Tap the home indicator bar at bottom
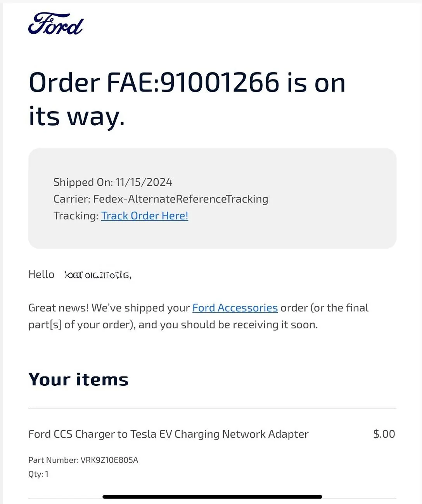The image size is (422, 504). (212, 497)
